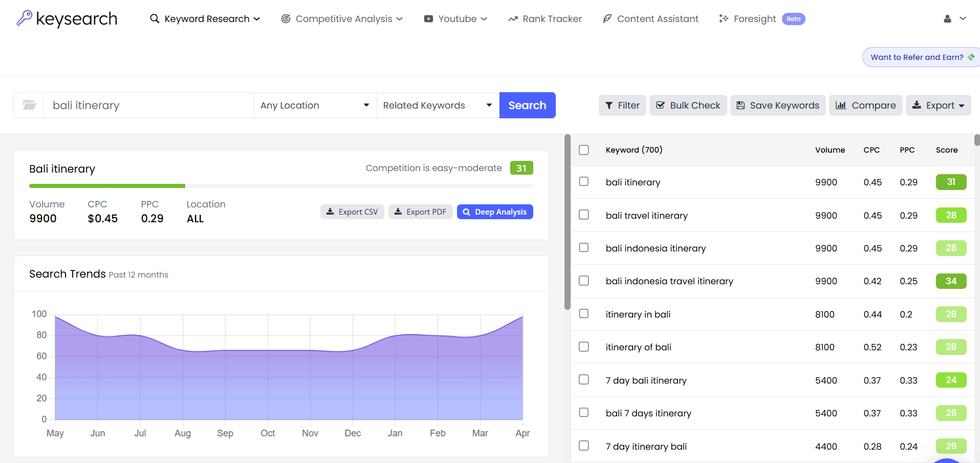
Task: Open the Rank Tracker page
Action: [545, 19]
